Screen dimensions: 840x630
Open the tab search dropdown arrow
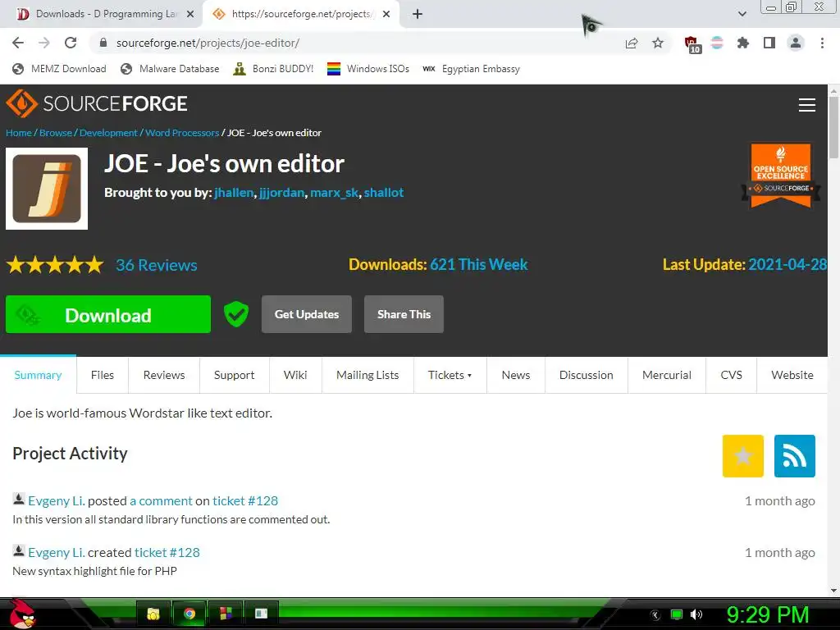742,14
